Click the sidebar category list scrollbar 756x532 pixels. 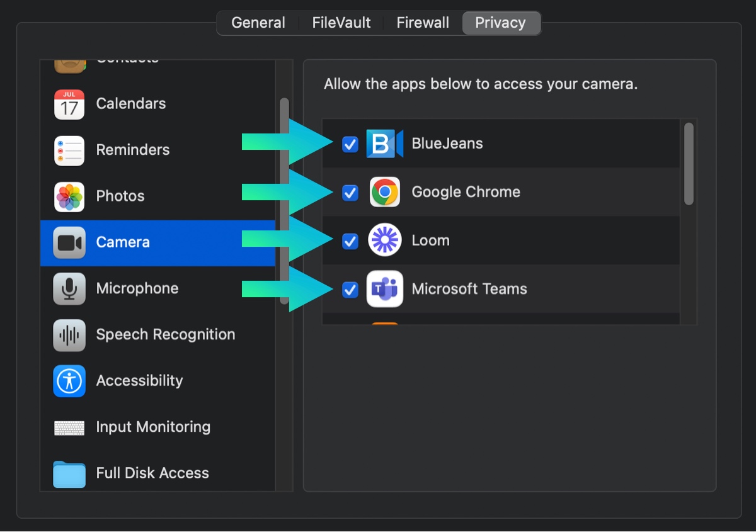click(284, 189)
